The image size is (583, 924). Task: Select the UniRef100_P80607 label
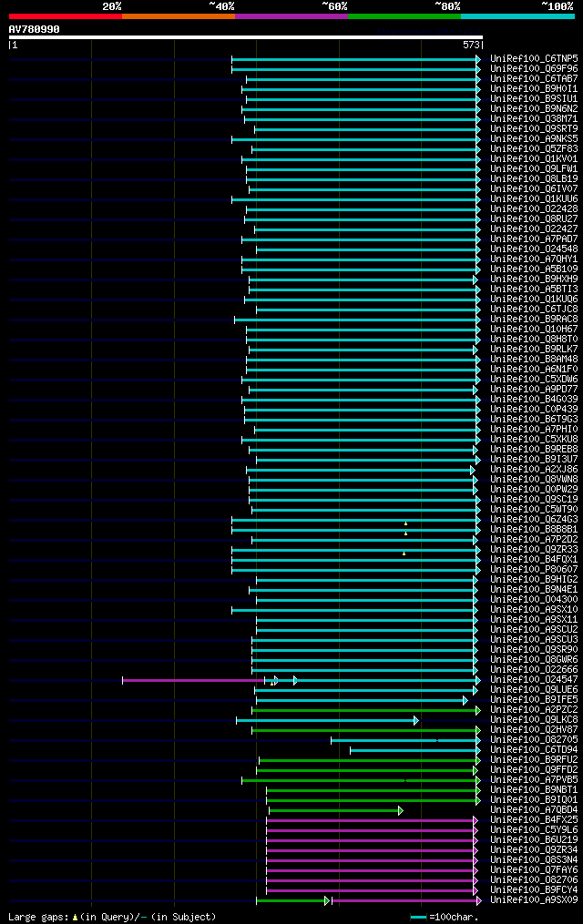[x=534, y=570]
